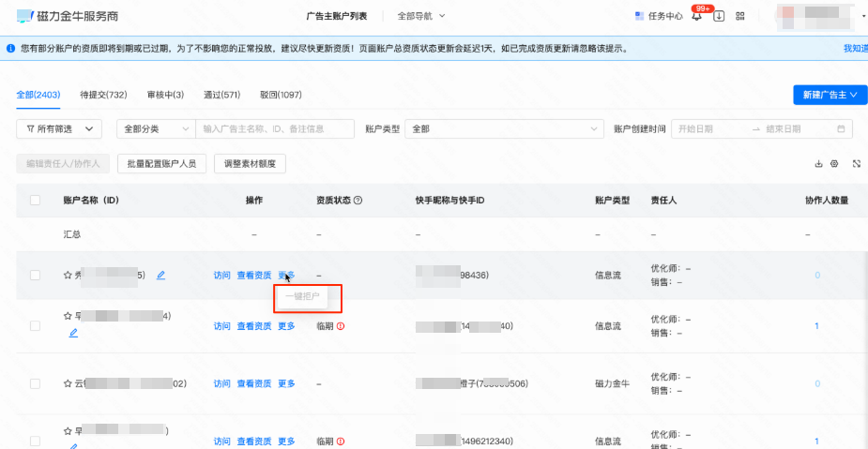Screen dimensions: 868x449
Task: Open the 所有筛选 filter dropdown
Action: (59, 128)
